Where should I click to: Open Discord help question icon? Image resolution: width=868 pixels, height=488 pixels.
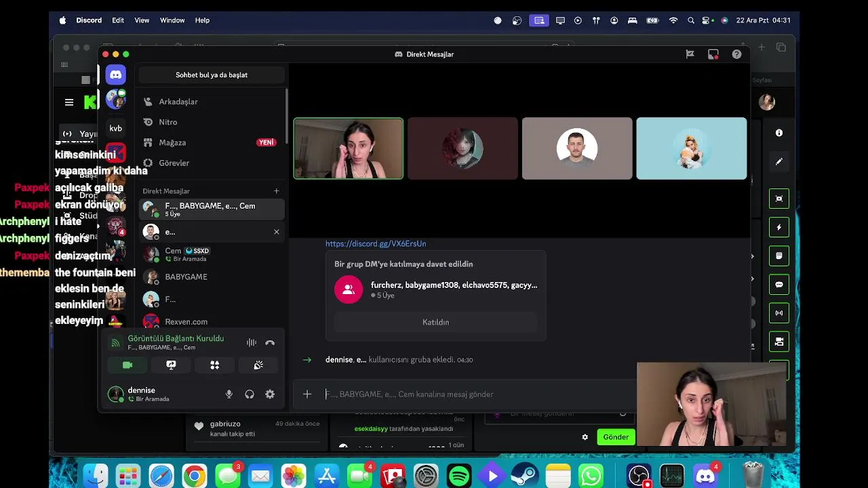tap(736, 54)
